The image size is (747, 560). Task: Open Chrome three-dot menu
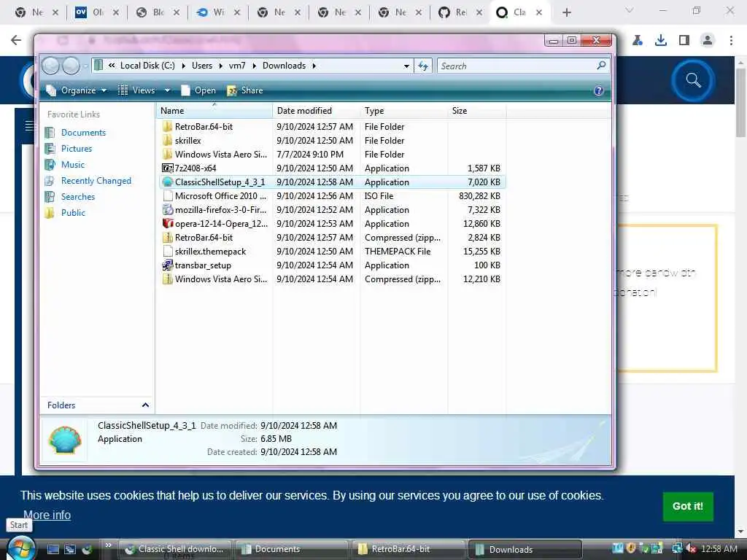731,41
